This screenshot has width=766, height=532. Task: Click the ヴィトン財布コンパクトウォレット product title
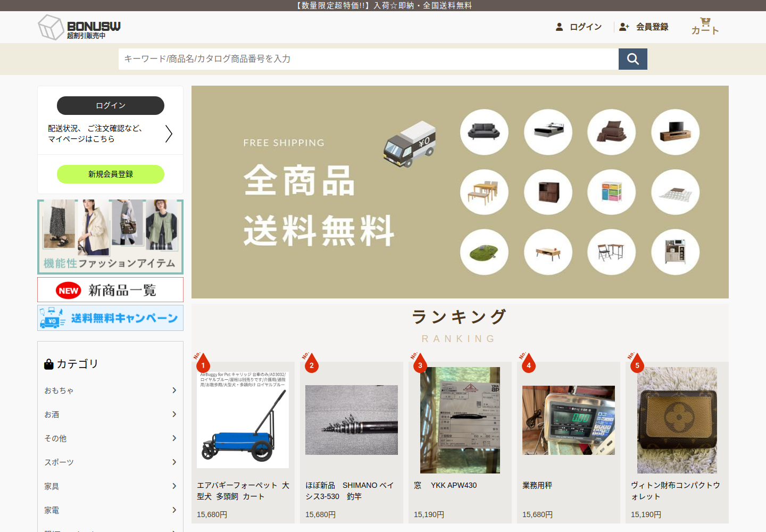click(x=676, y=491)
